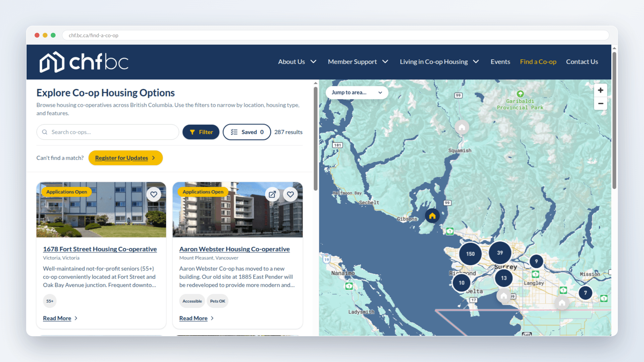The height and width of the screenshot is (362, 644).
Task: Click the 9 cluster marker on map
Action: click(x=536, y=261)
